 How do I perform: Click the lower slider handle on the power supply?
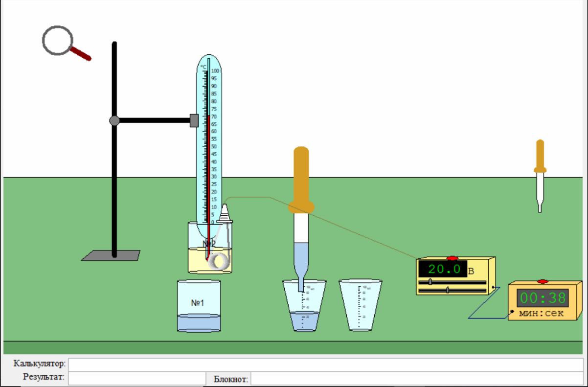(448, 290)
